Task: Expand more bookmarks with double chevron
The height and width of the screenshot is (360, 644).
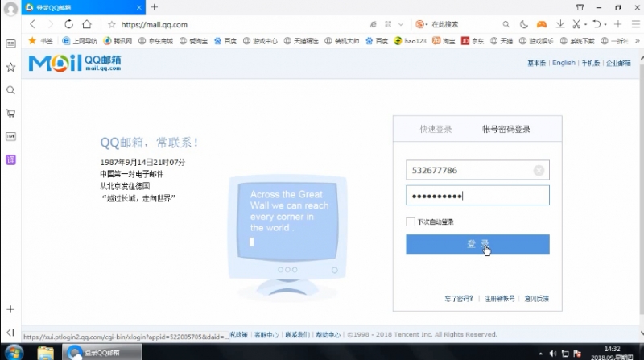Action: (637, 41)
